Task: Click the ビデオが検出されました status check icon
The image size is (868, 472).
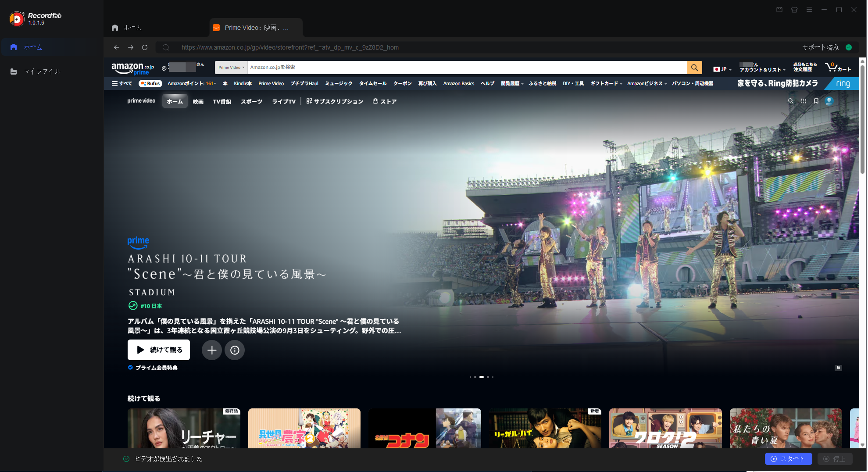Action: click(x=126, y=459)
